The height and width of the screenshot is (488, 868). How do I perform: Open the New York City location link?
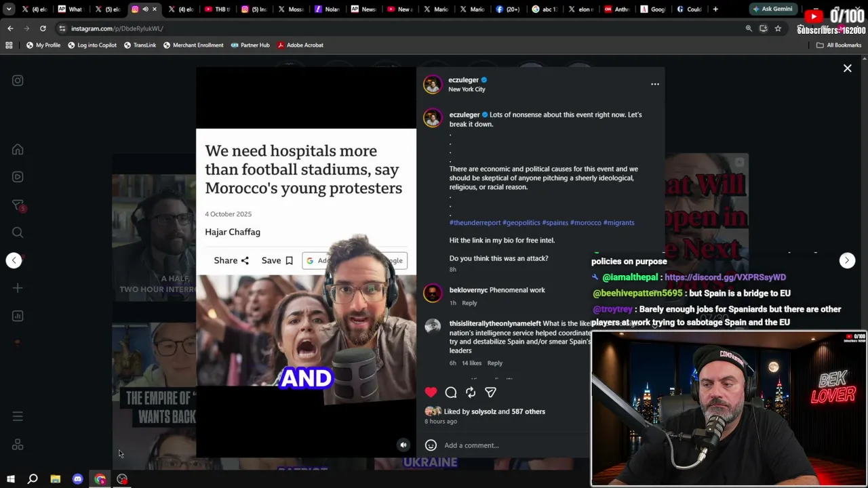tap(467, 89)
